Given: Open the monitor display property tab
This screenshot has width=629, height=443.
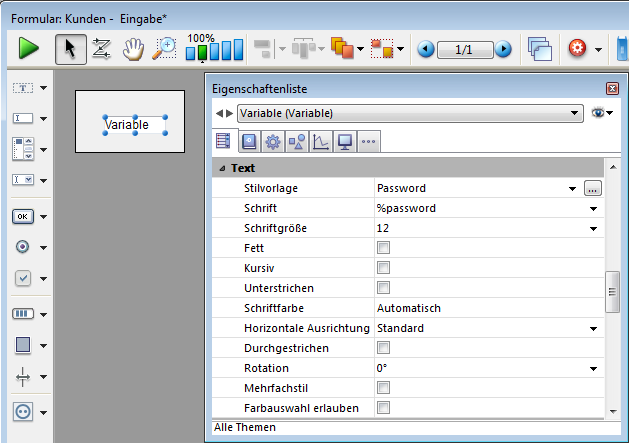Looking at the screenshot, I should (x=344, y=141).
